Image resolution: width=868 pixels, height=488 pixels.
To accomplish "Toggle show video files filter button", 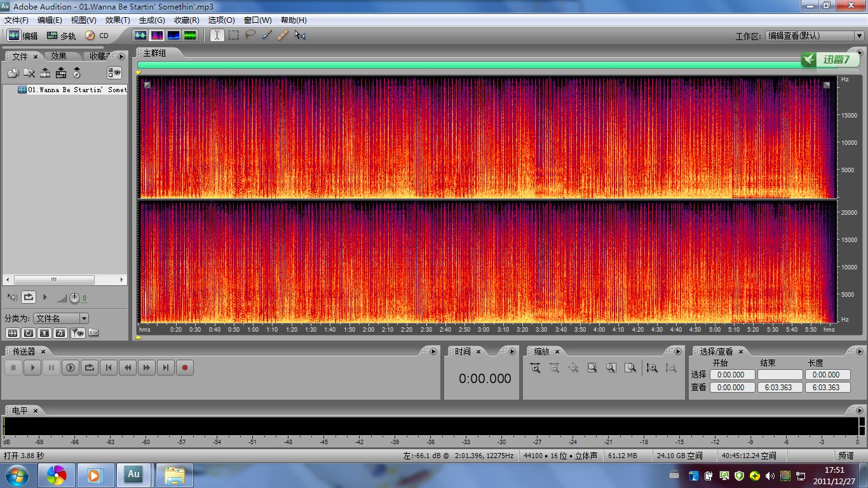I will [x=44, y=332].
